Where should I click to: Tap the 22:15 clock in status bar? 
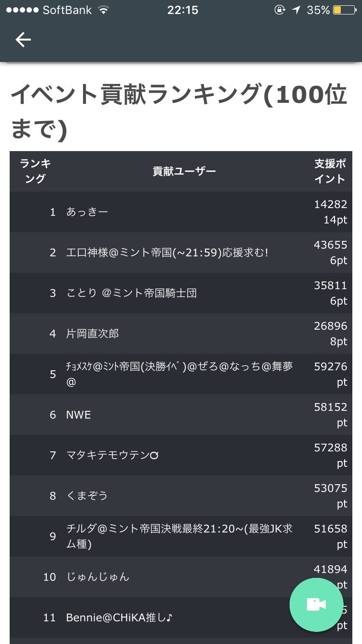(x=182, y=10)
